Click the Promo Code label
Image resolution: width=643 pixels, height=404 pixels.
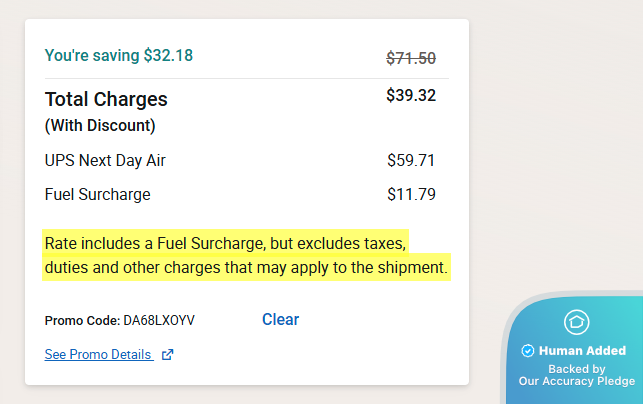pyautogui.click(x=81, y=321)
